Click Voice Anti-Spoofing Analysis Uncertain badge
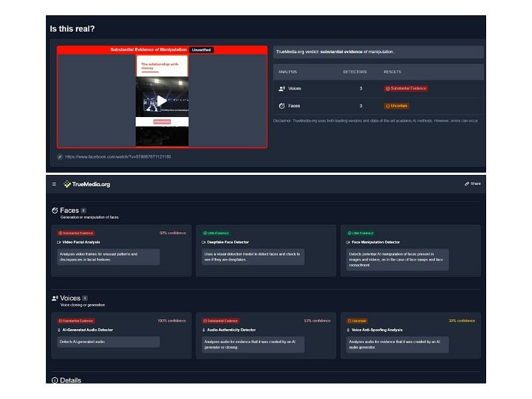 [x=357, y=321]
